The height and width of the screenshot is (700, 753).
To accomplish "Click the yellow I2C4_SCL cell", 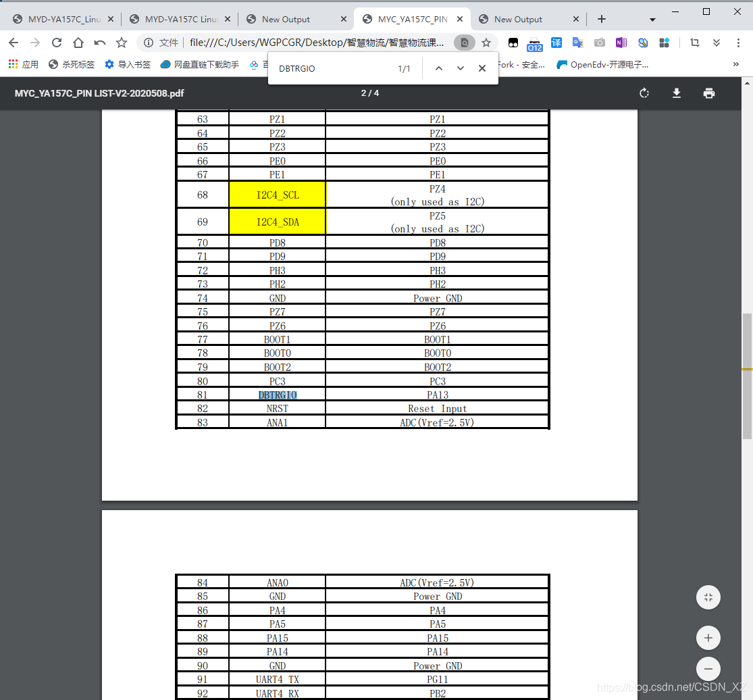I will tap(278, 195).
